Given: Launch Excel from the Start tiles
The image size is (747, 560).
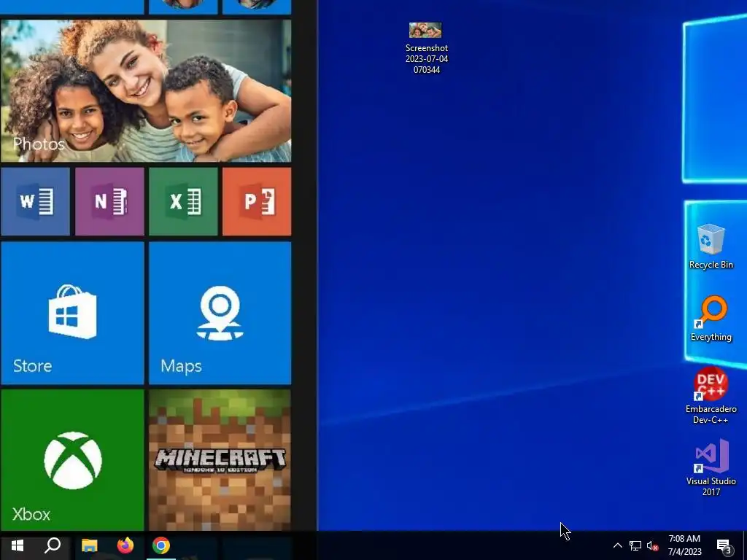Looking at the screenshot, I should pyautogui.click(x=183, y=201).
